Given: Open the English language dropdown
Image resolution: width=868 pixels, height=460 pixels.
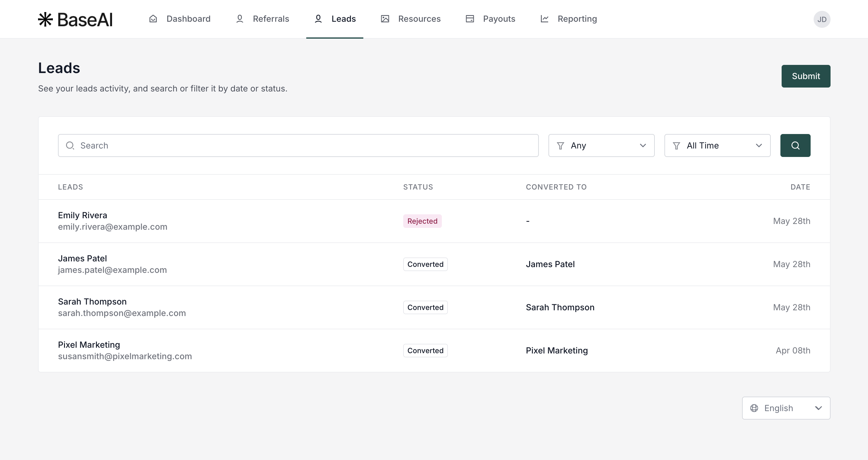Looking at the screenshot, I should point(786,408).
